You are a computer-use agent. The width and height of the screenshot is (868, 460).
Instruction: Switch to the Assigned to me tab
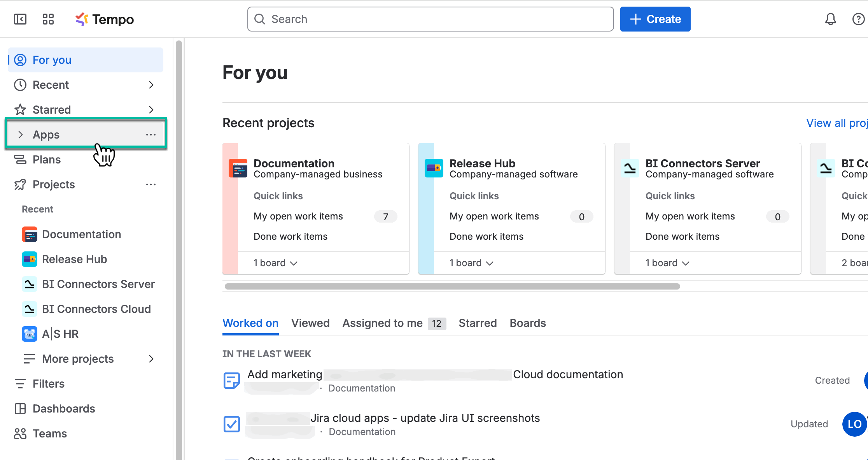[x=382, y=323]
